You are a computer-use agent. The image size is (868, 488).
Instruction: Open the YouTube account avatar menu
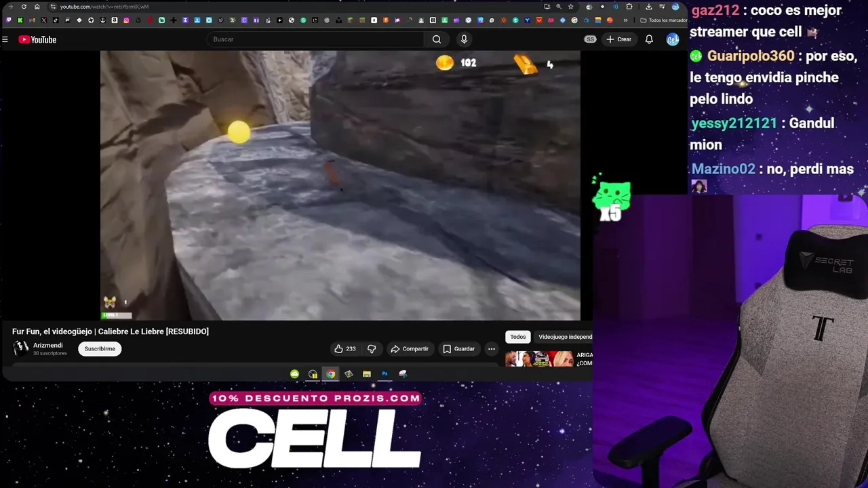click(x=673, y=39)
